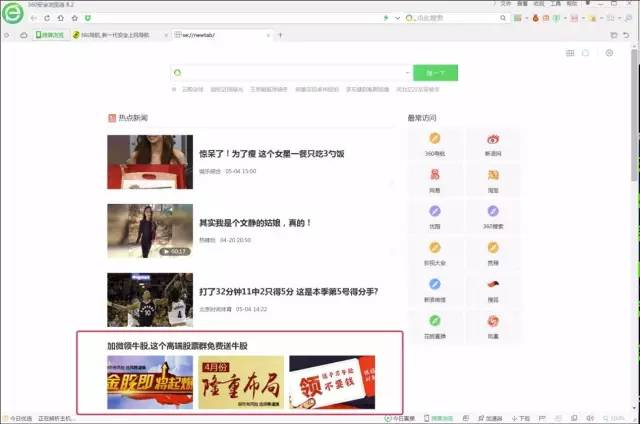
Task: Open a new tab with plus button
Action: tap(280, 35)
